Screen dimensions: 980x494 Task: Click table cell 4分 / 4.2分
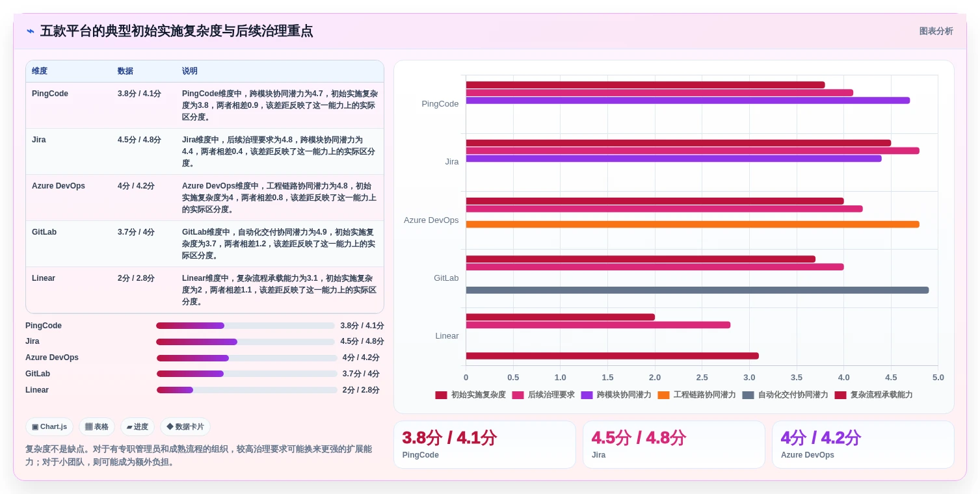[136, 186]
